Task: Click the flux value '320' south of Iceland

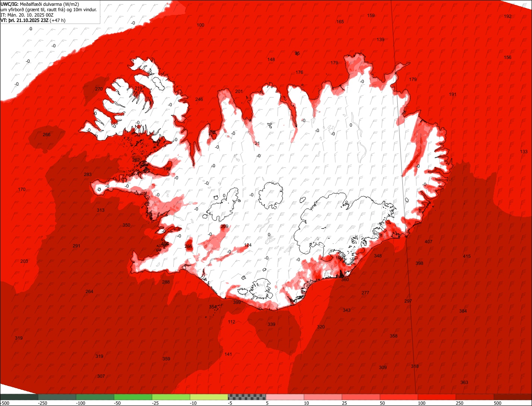Action: point(321,327)
